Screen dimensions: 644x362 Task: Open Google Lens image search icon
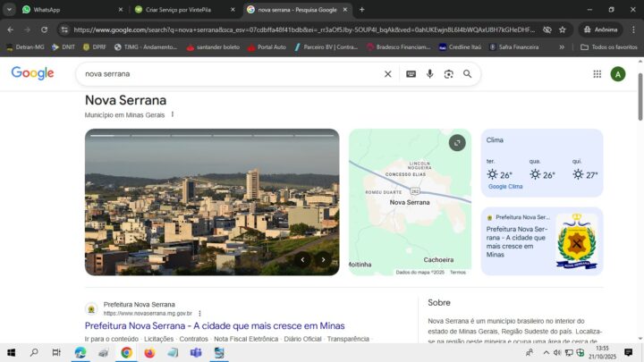pos(448,74)
